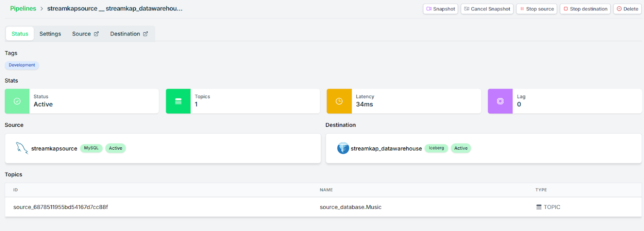Open the Status tab

pyautogui.click(x=20, y=34)
